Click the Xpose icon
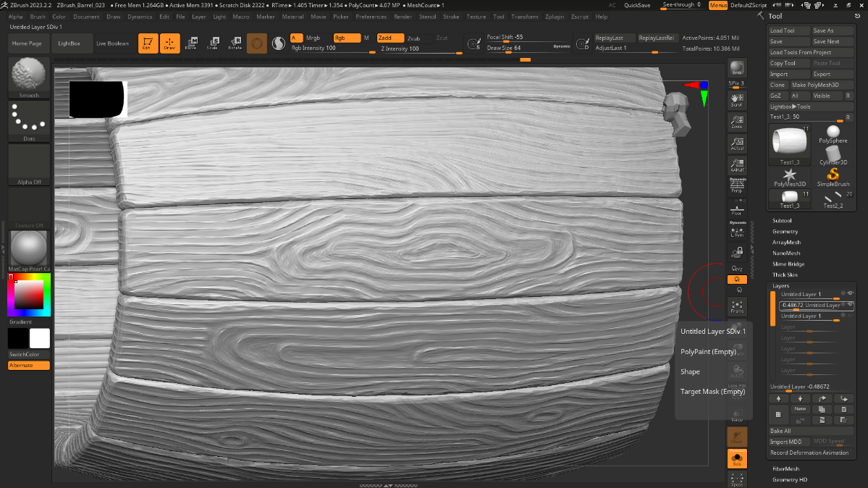The image size is (868, 488). click(x=737, y=480)
